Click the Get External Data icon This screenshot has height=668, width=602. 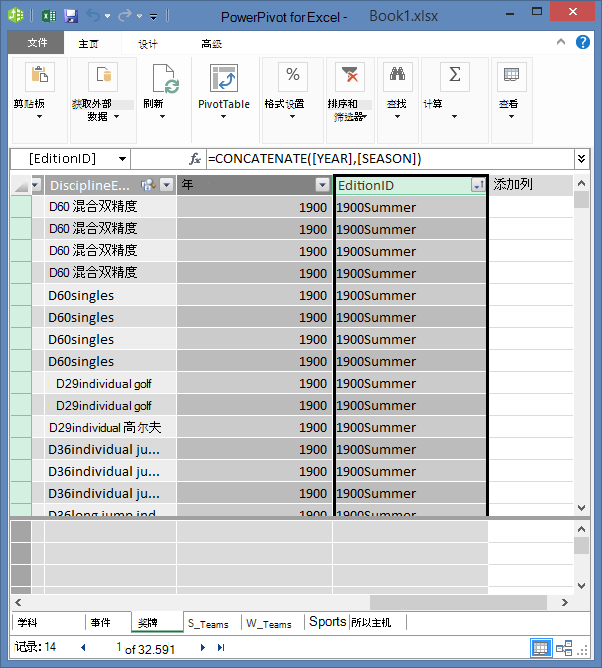[x=103, y=76]
